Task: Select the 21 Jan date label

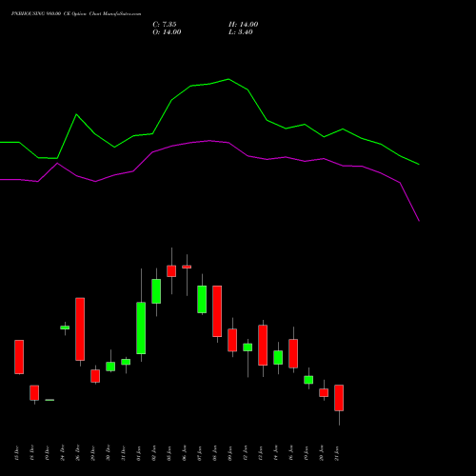Action: tap(337, 453)
